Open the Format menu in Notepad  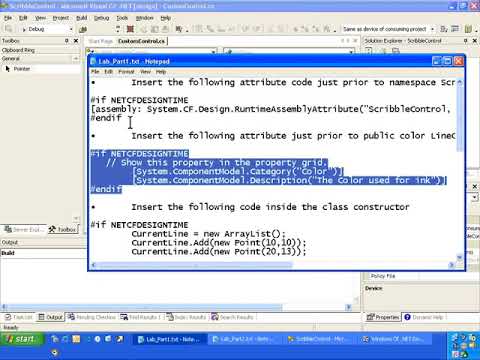tap(126, 72)
